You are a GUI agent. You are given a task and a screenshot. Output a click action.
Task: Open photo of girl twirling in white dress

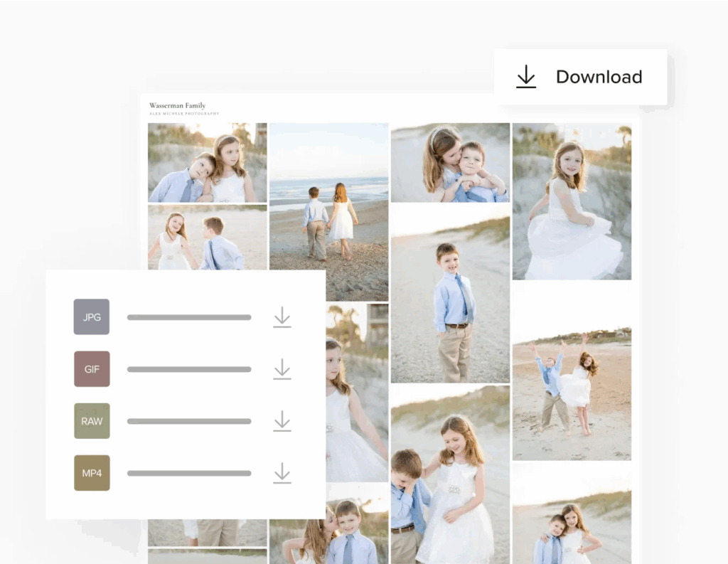[x=572, y=201]
